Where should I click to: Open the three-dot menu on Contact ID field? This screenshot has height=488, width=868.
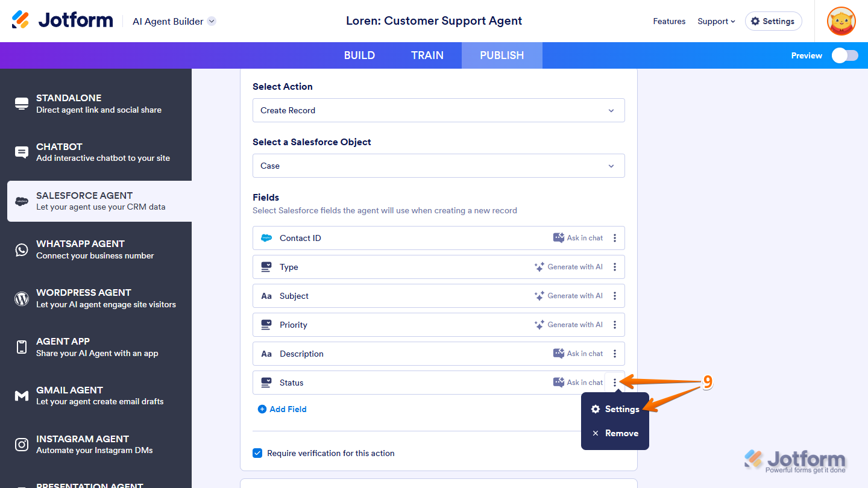click(x=615, y=237)
